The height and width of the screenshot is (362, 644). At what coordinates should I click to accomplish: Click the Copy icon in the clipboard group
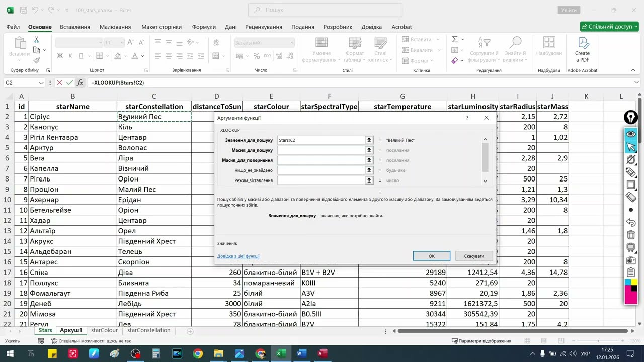[x=37, y=50]
